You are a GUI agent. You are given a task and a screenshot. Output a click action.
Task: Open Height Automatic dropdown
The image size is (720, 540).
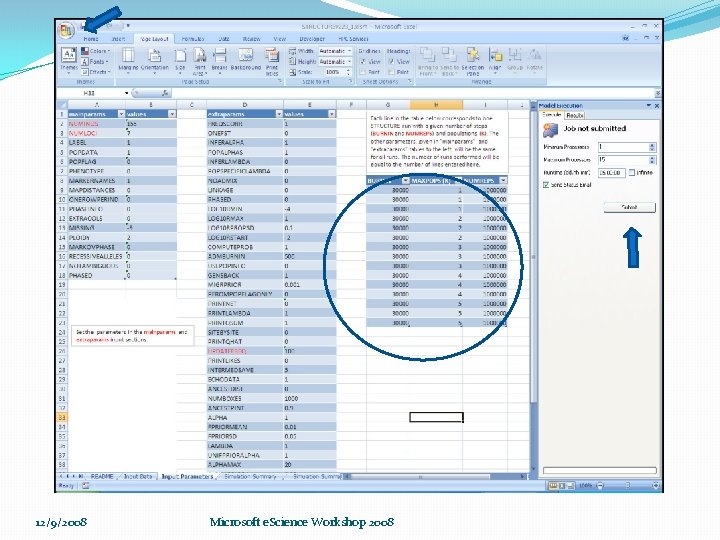pos(349,62)
